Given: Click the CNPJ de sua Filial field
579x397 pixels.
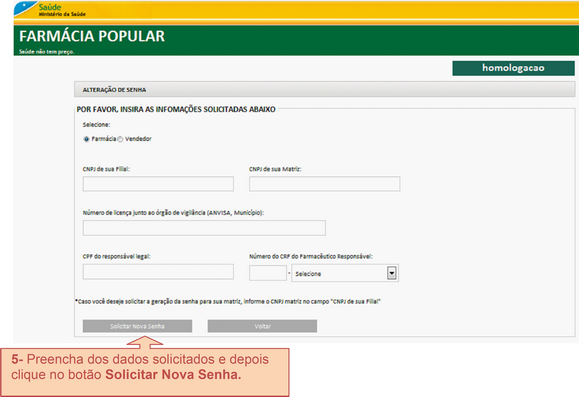Looking at the screenshot, I should tap(158, 184).
